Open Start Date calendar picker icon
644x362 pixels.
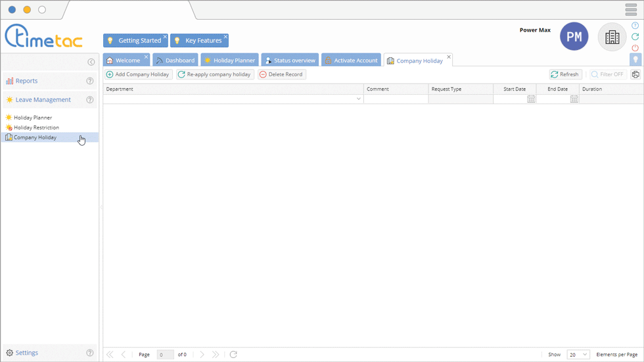pos(531,99)
